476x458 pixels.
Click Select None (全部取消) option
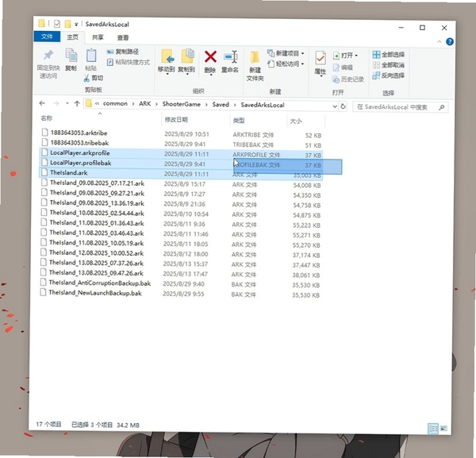coord(388,65)
